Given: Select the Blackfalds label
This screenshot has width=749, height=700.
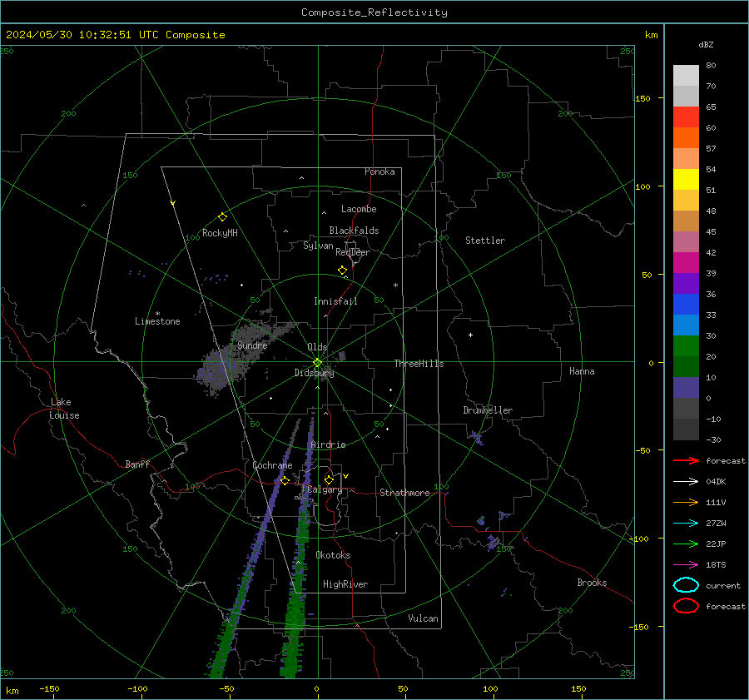Looking at the screenshot, I should (x=354, y=231).
